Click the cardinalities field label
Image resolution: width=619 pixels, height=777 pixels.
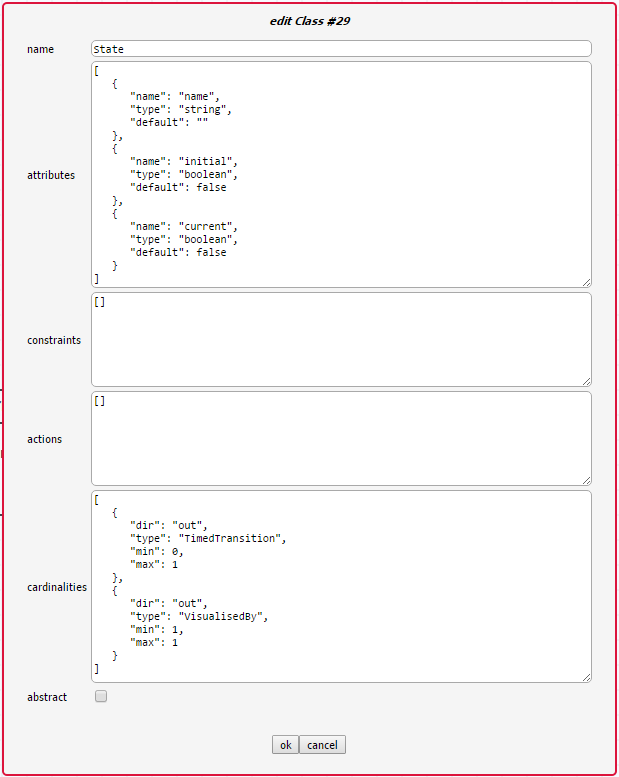[57, 587]
